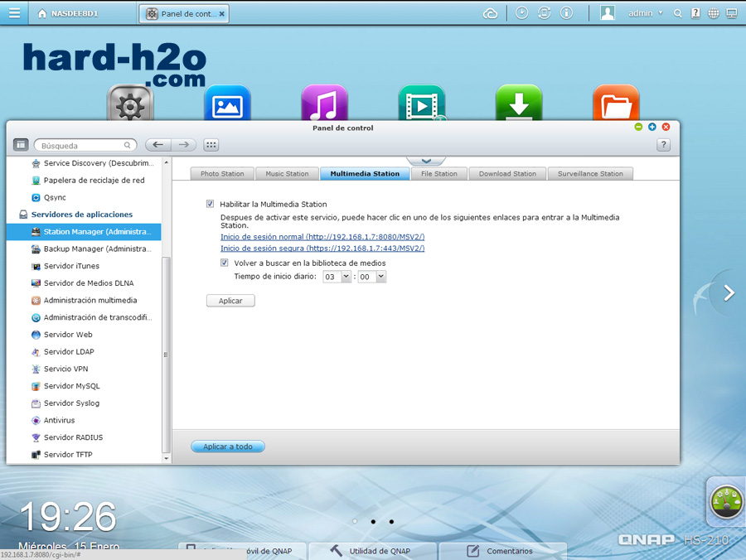This screenshot has width=746, height=560.
Task: Select Backup Manager in the sidebar
Action: 84,249
